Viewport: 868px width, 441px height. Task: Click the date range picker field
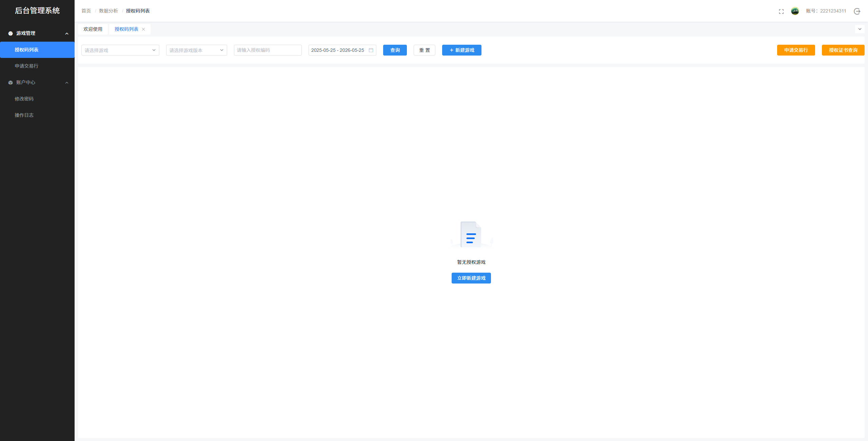point(342,50)
